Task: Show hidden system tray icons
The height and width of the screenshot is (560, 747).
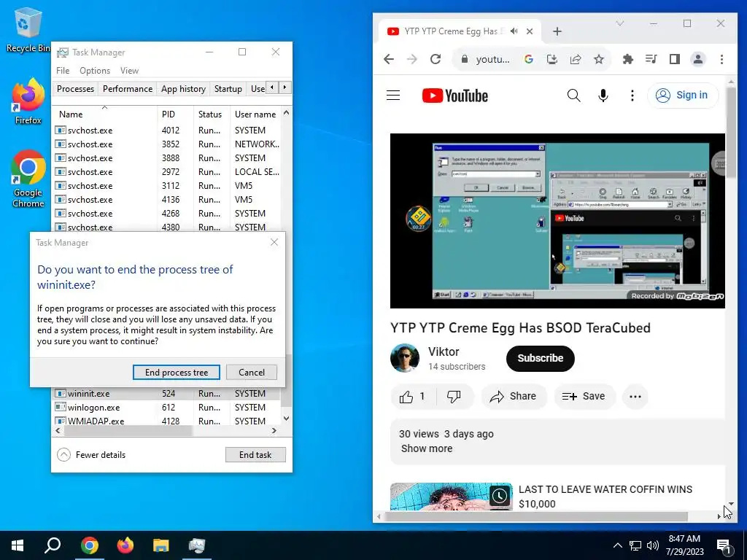Action: point(617,545)
